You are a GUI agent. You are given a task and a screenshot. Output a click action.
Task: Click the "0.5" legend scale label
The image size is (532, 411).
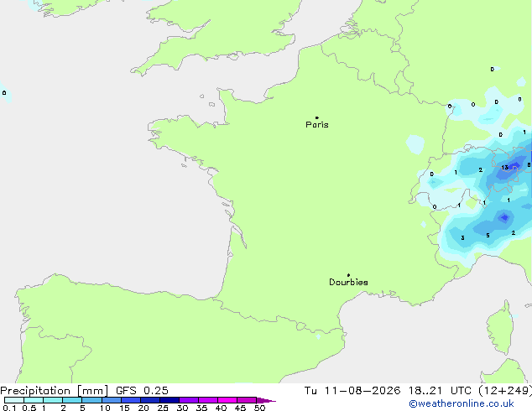(x=29, y=408)
